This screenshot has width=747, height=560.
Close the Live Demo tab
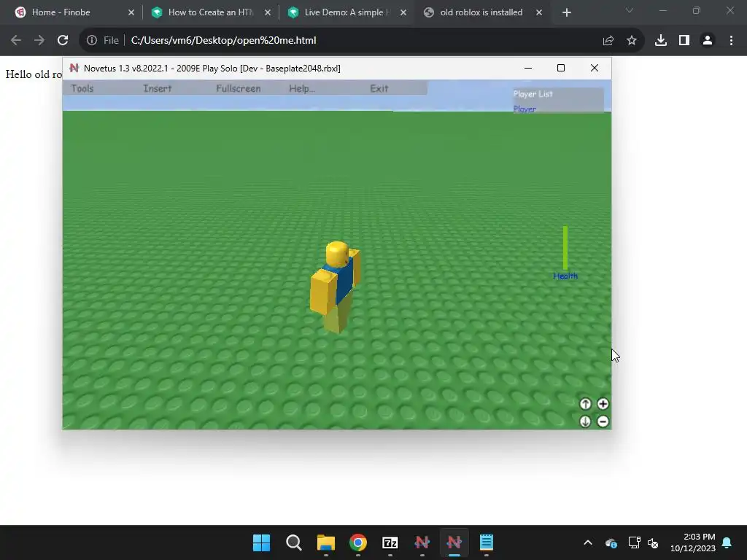403,12
